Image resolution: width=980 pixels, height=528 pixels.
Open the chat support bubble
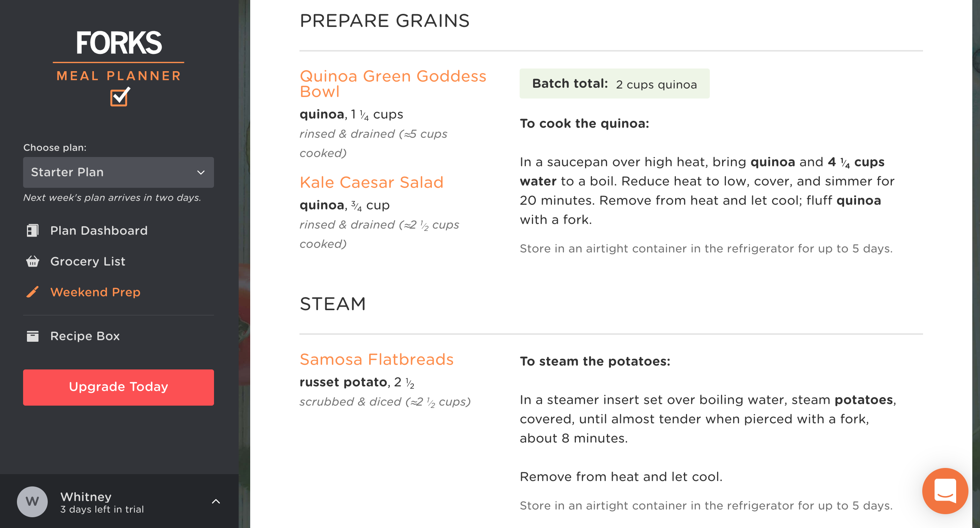[945, 491]
